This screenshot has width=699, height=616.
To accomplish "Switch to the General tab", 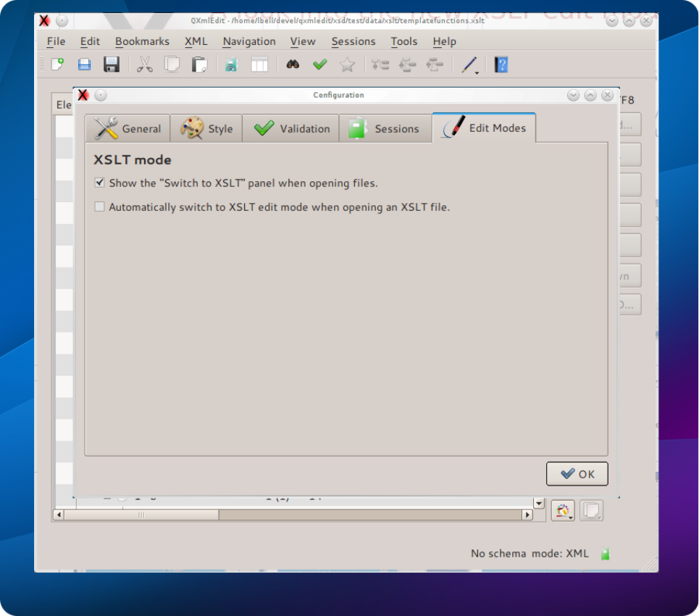I will coord(127,128).
